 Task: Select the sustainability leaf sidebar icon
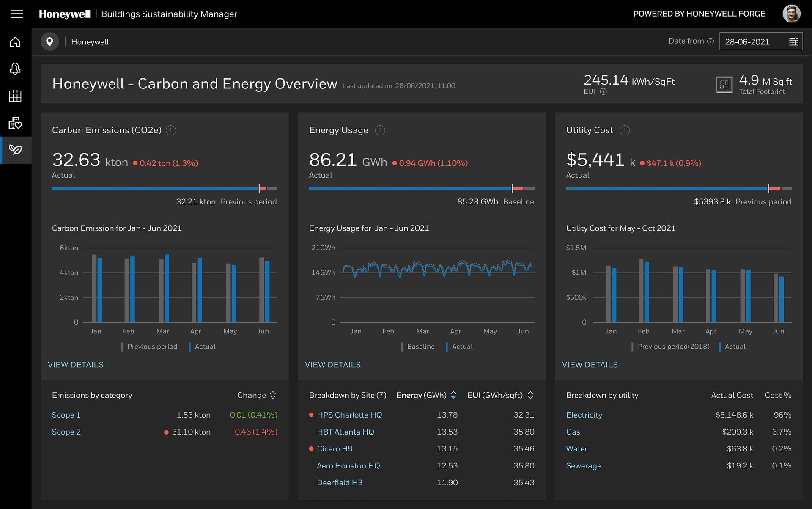coord(16,150)
